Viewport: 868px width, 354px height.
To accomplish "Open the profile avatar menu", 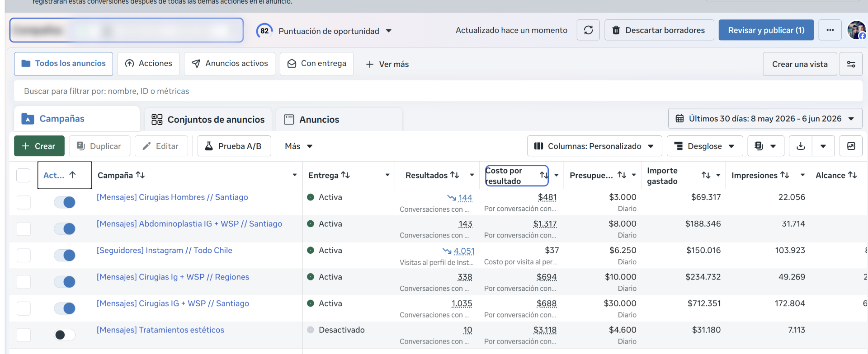I will pos(856,30).
